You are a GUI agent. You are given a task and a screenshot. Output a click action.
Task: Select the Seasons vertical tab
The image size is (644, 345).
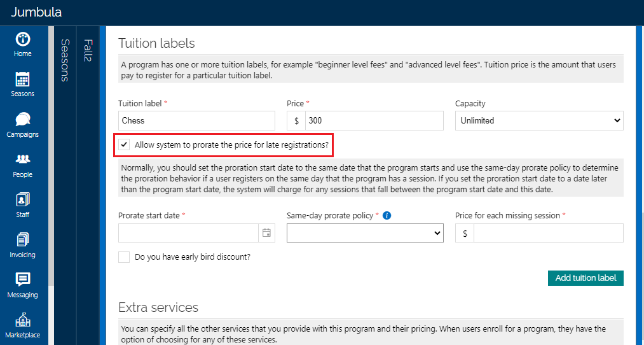(x=65, y=60)
